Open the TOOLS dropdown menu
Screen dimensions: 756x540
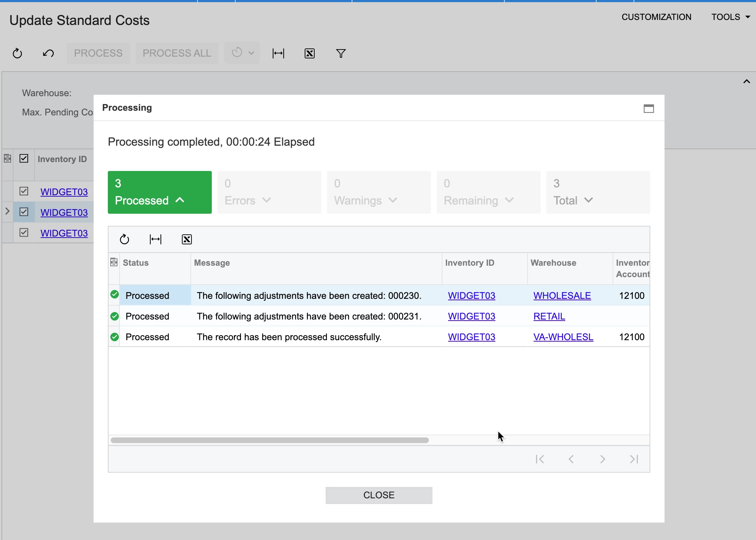730,17
